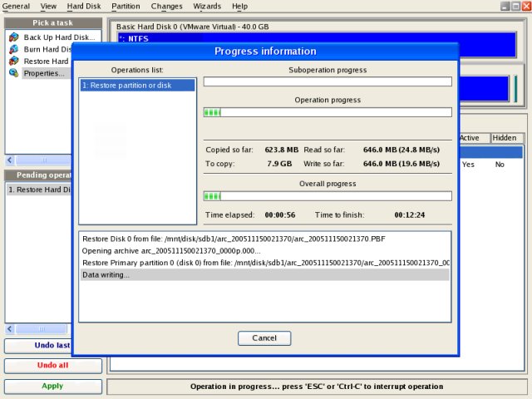
Task: Click the Undo all button
Action: click(53, 366)
